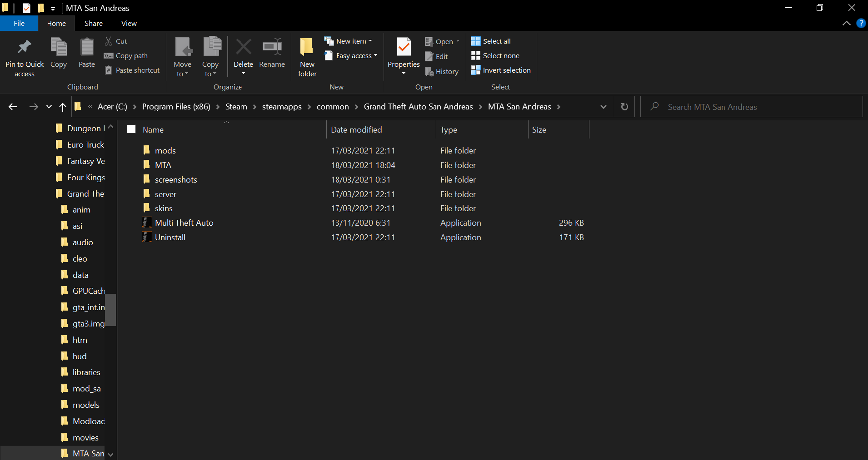
Task: Open Explorer help question mark
Action: (x=861, y=23)
